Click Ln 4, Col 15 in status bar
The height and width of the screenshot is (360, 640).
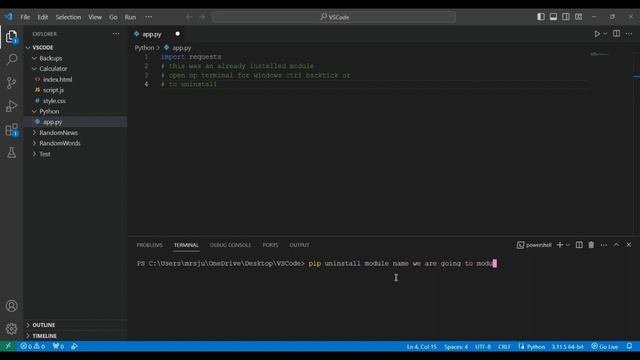coord(422,347)
